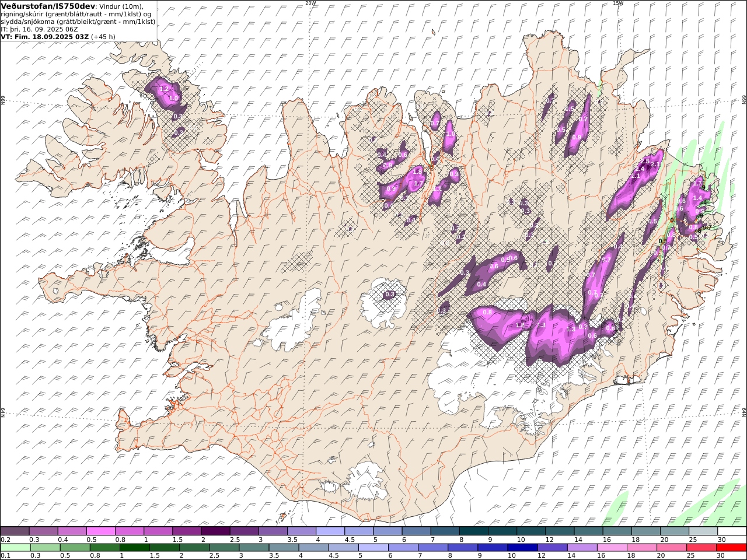Pick the bright red swatch after 30
The height and width of the screenshot is (560, 747).
coord(731,548)
